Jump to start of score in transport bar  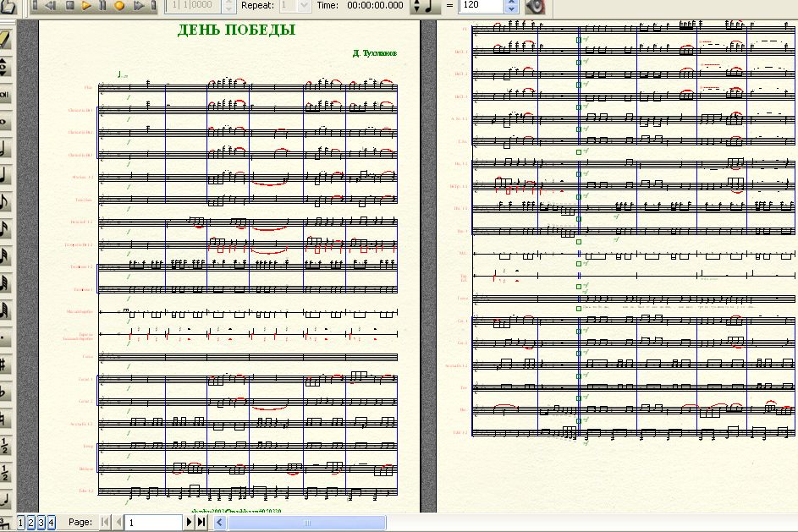pyautogui.click(x=35, y=6)
